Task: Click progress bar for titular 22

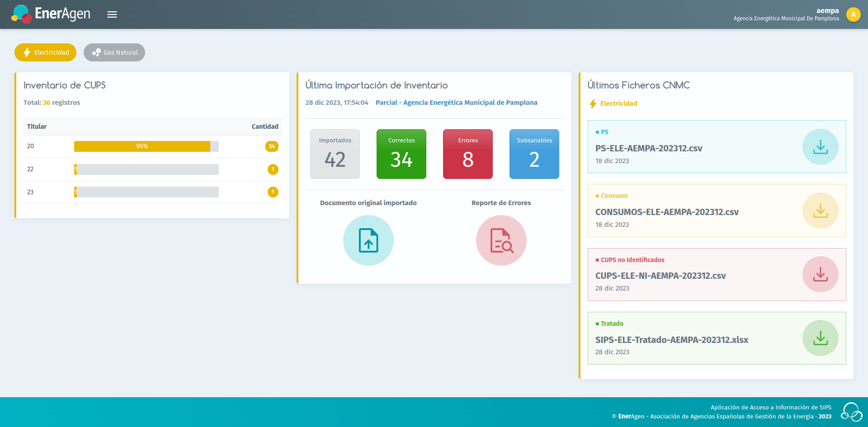Action: (146, 169)
